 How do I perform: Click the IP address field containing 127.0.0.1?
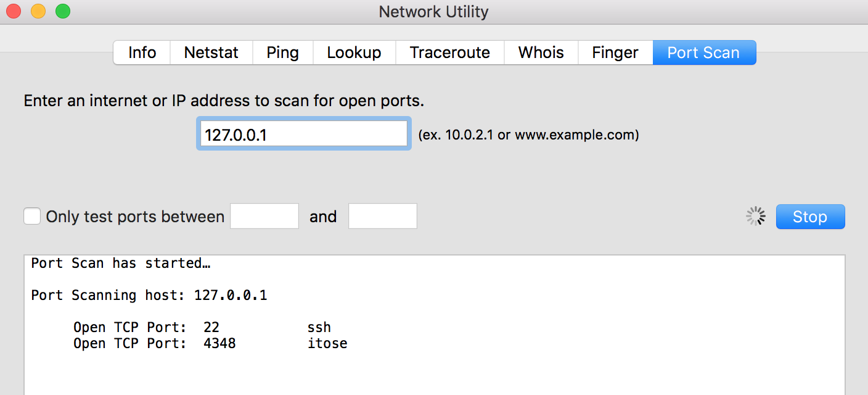click(303, 134)
